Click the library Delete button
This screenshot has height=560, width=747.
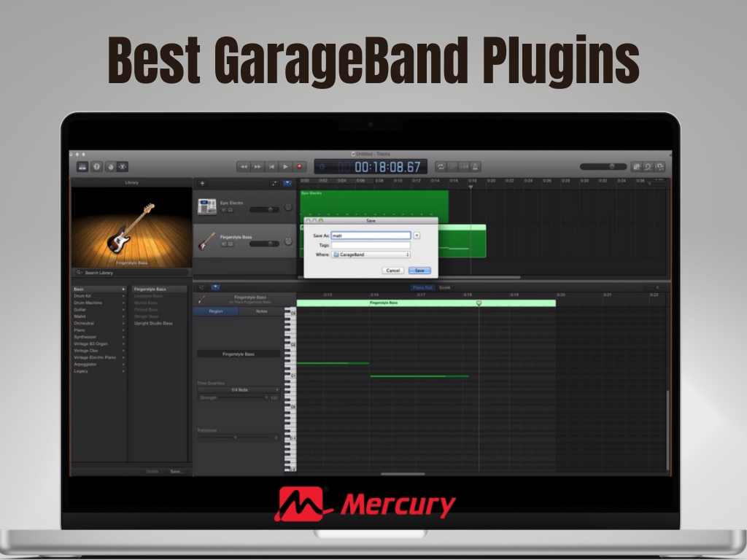click(152, 472)
